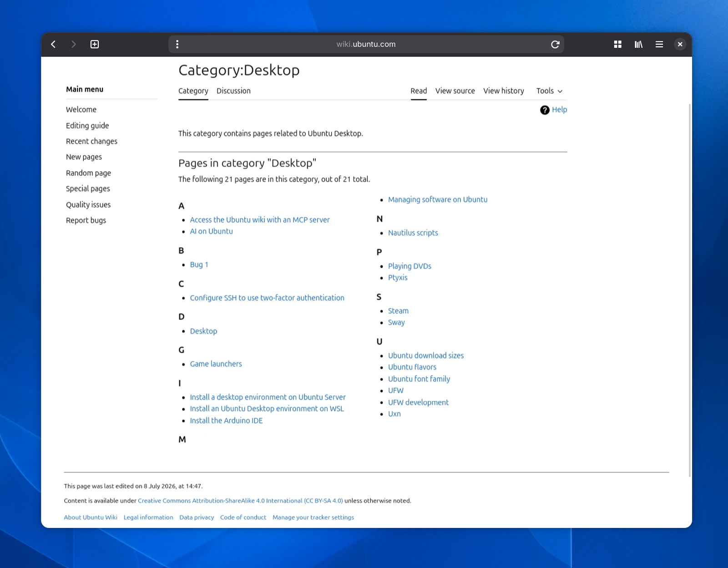Image resolution: width=728 pixels, height=568 pixels.
Task: Open the Ubuntu flavors page
Action: click(412, 367)
